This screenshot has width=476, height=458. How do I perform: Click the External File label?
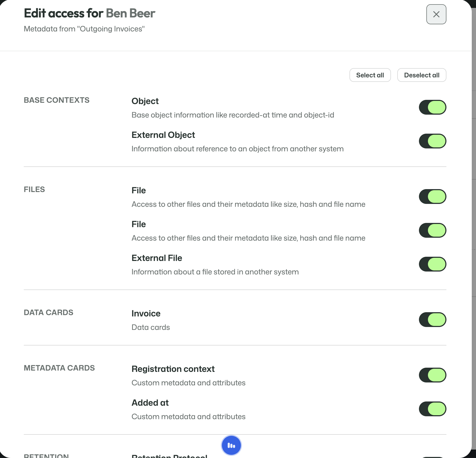coord(157,258)
